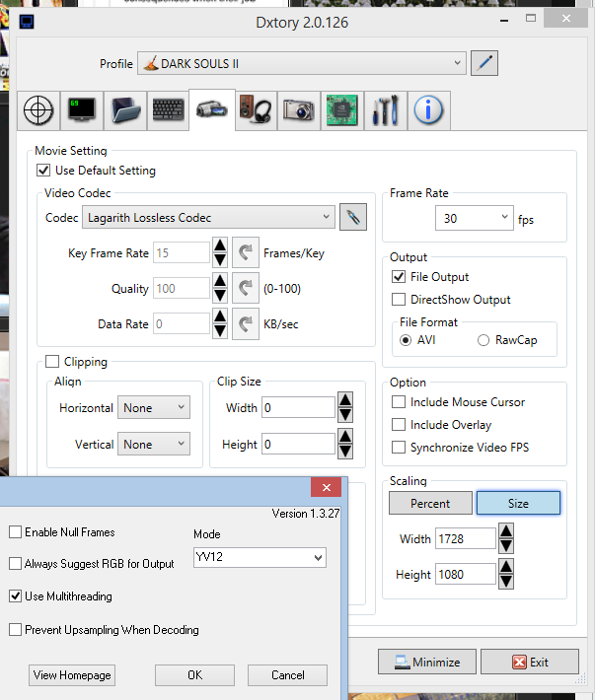
Task: Close the Lagarith codec dialog
Action: click(326, 487)
